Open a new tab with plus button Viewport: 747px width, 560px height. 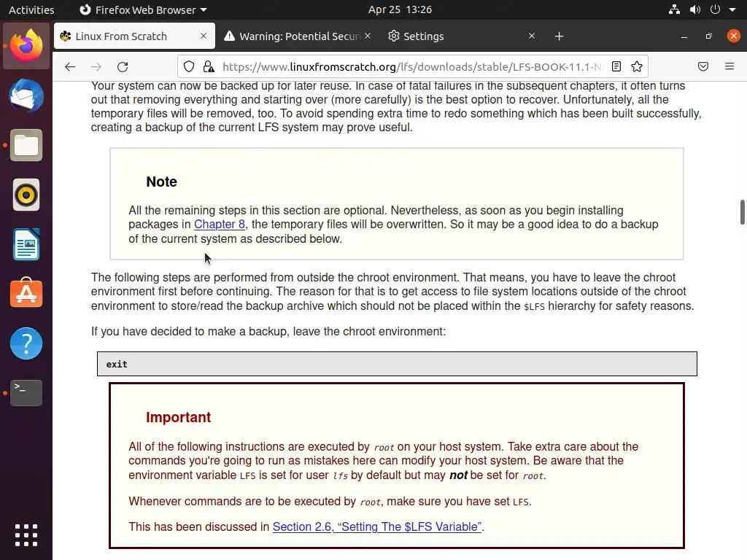coord(560,36)
